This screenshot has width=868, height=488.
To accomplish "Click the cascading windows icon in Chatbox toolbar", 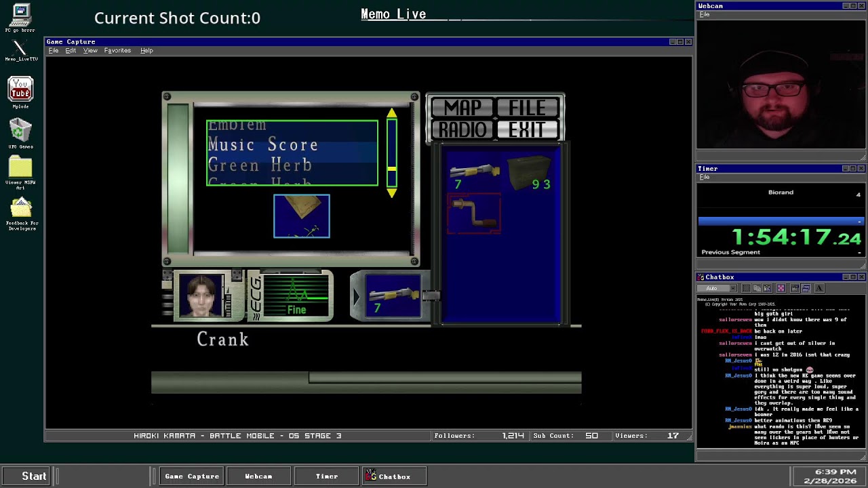I will (806, 288).
